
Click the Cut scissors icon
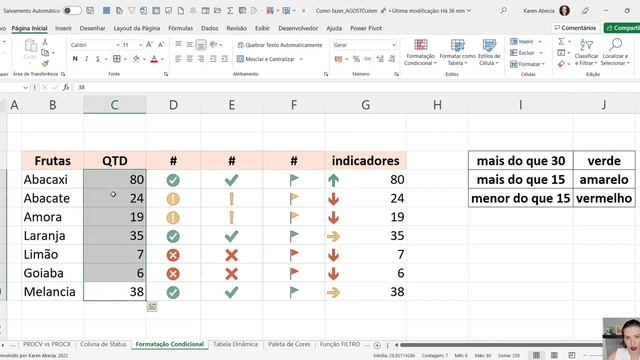pyautogui.click(x=45, y=42)
